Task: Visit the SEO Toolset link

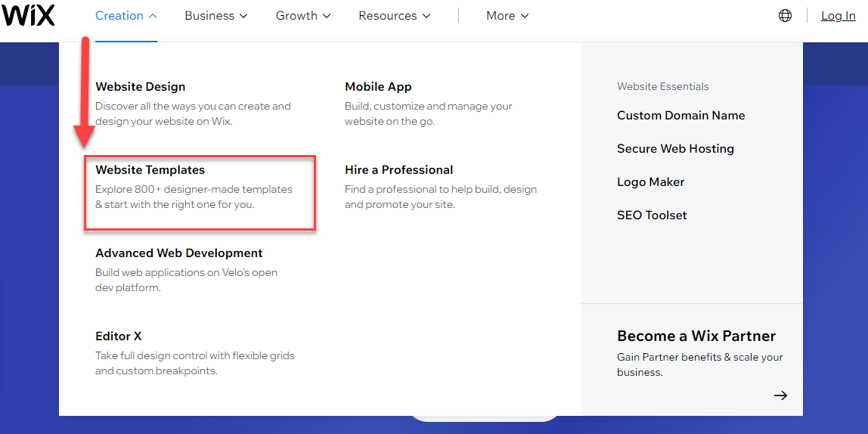Action: point(652,215)
